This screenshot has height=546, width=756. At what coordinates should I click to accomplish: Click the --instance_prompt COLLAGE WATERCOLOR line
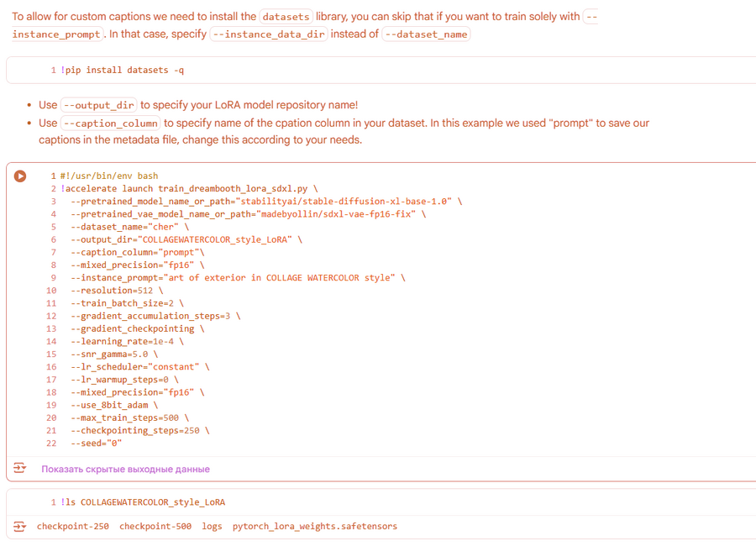[x=237, y=278]
